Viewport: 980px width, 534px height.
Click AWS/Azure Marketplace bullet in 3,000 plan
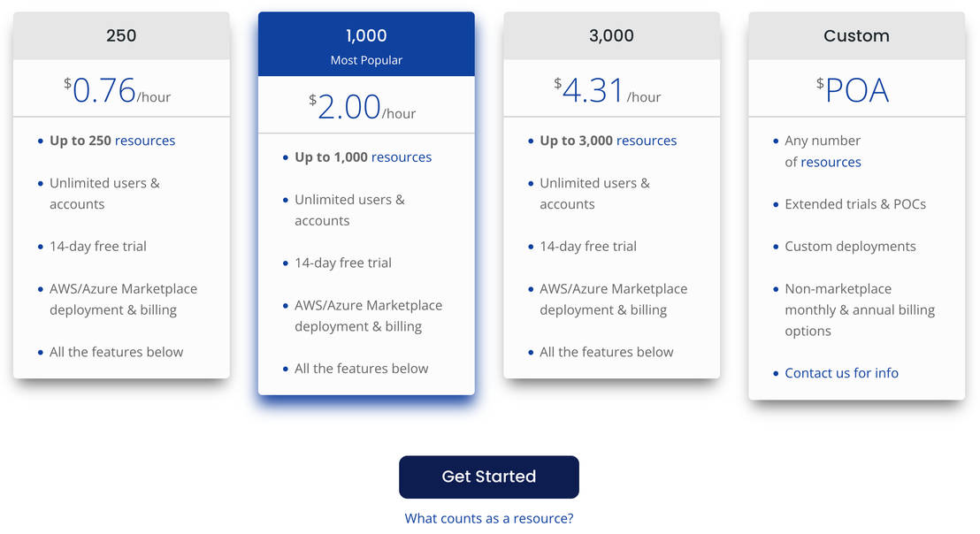[614, 299]
